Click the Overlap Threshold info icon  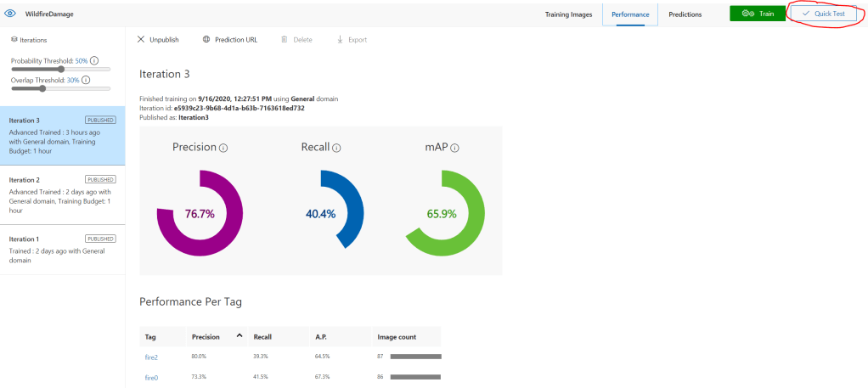(87, 80)
